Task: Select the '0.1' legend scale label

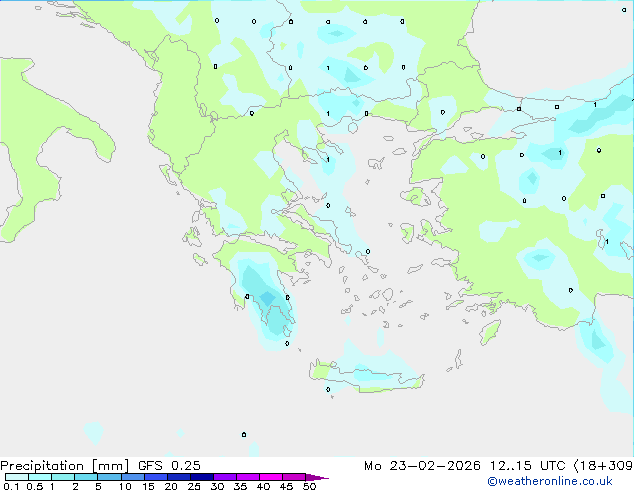Action: [11, 486]
